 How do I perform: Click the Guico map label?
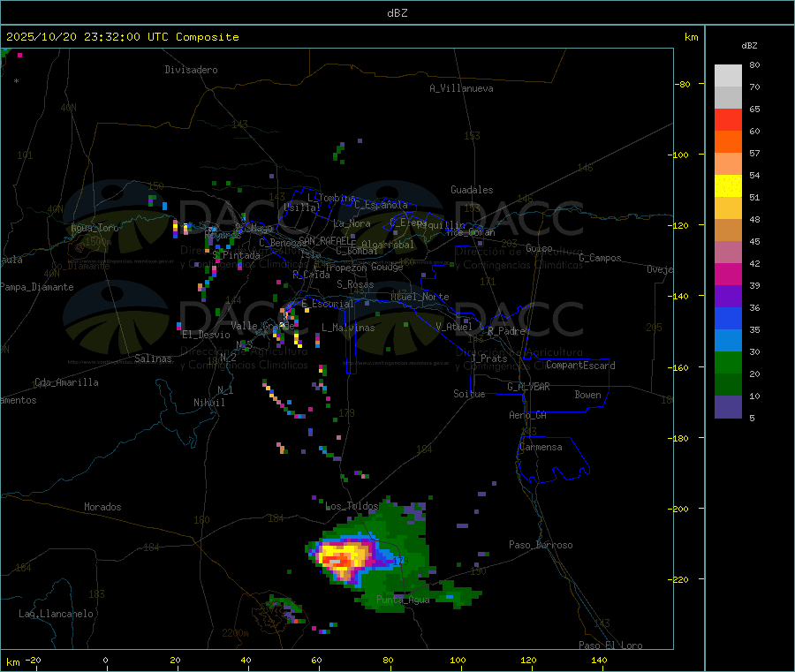(539, 248)
